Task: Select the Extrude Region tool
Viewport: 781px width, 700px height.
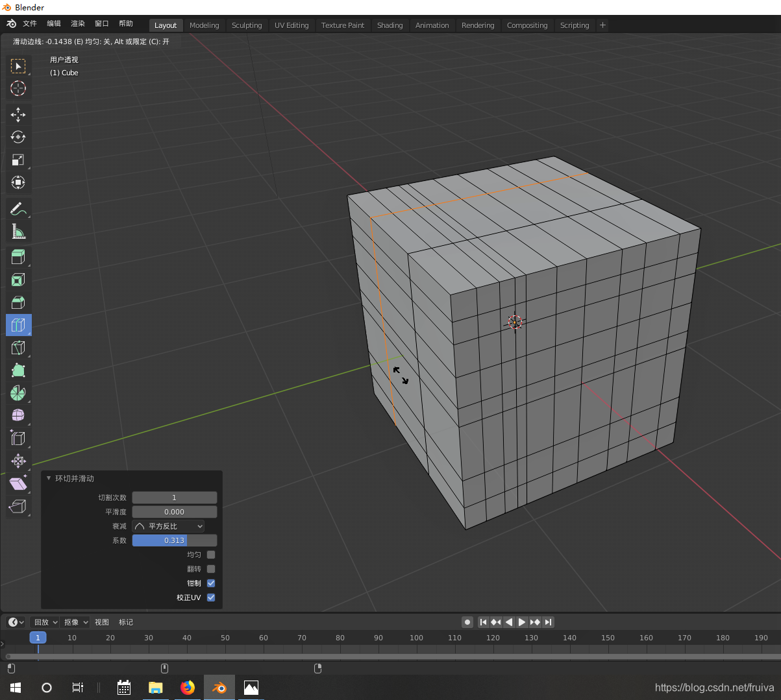Action: tap(18, 258)
